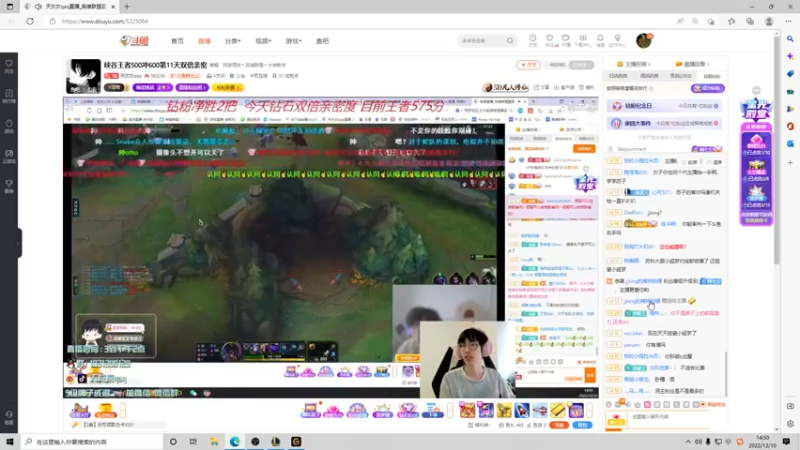Click the orange 充值 recharge button

[x=559, y=425]
